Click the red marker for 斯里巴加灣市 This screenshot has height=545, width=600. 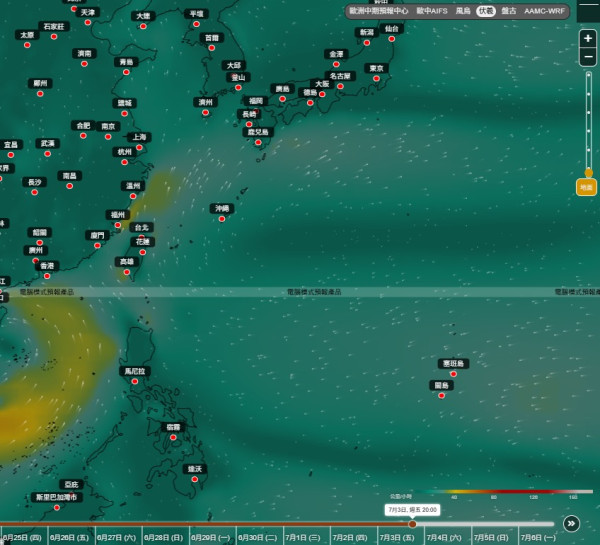pyautogui.click(x=57, y=507)
